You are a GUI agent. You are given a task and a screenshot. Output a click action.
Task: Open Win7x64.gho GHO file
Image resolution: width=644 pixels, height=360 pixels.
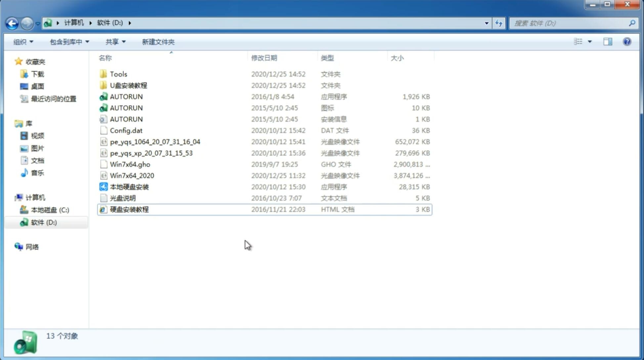130,164
